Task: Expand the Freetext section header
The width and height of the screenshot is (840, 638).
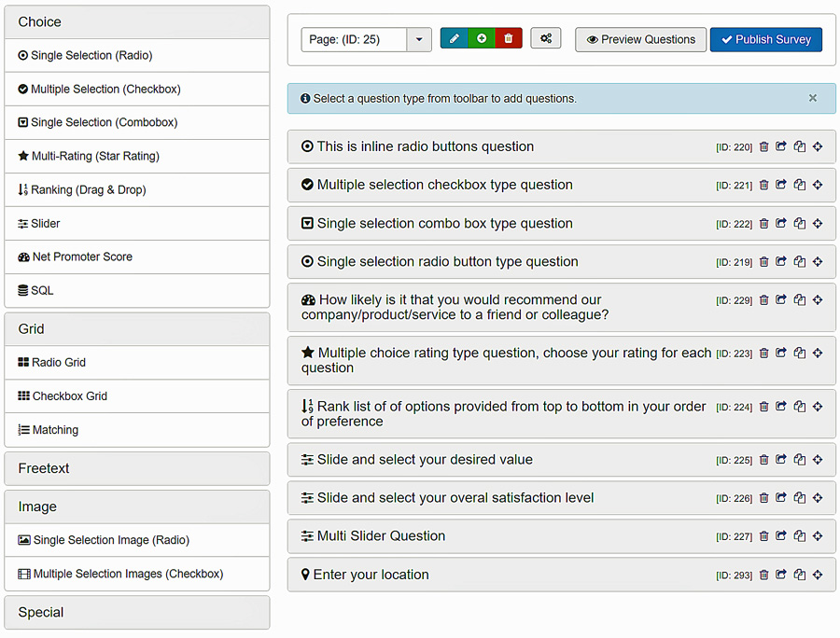Action: [x=137, y=468]
